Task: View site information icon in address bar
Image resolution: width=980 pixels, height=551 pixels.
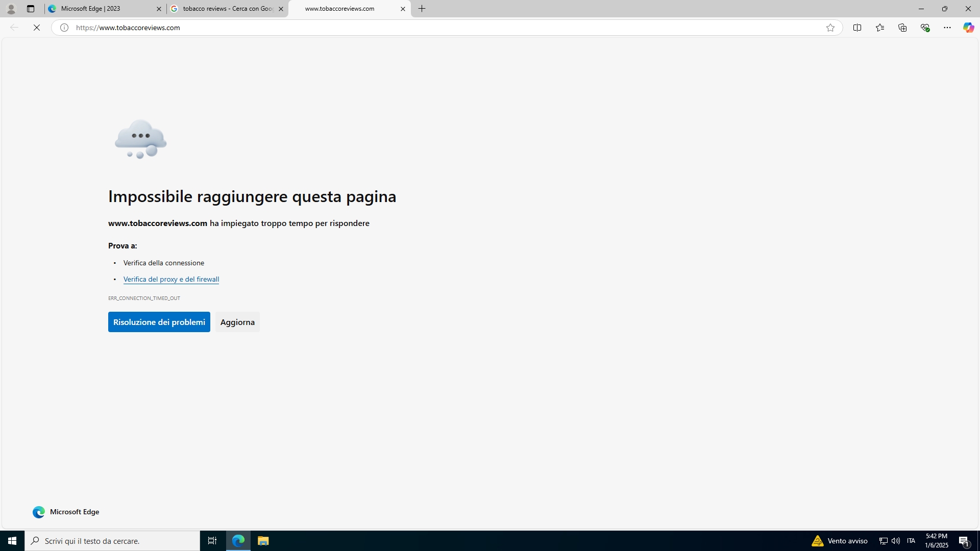Action: pos(64,28)
